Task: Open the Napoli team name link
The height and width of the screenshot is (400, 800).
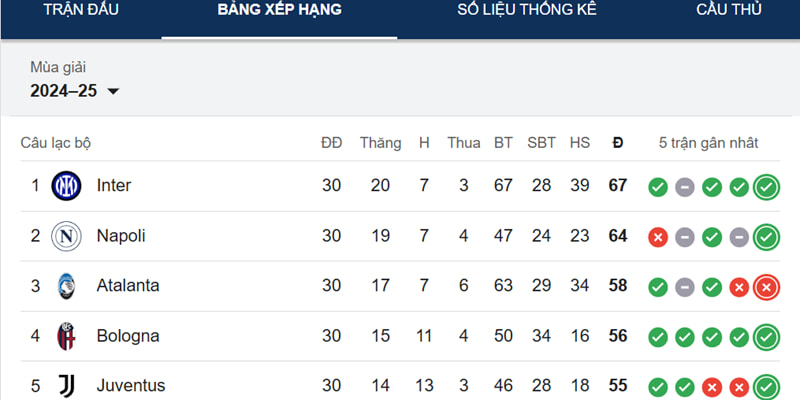Action: click(121, 236)
